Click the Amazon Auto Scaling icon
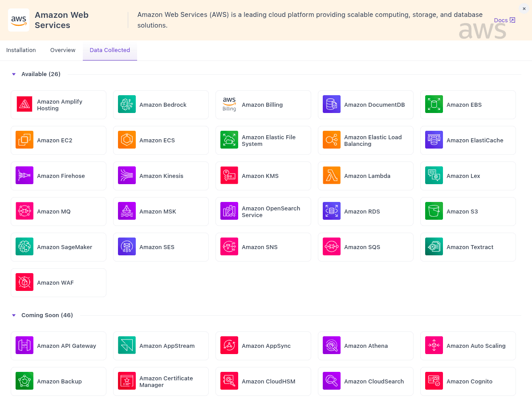Image resolution: width=532 pixels, height=399 pixels. pos(434,346)
